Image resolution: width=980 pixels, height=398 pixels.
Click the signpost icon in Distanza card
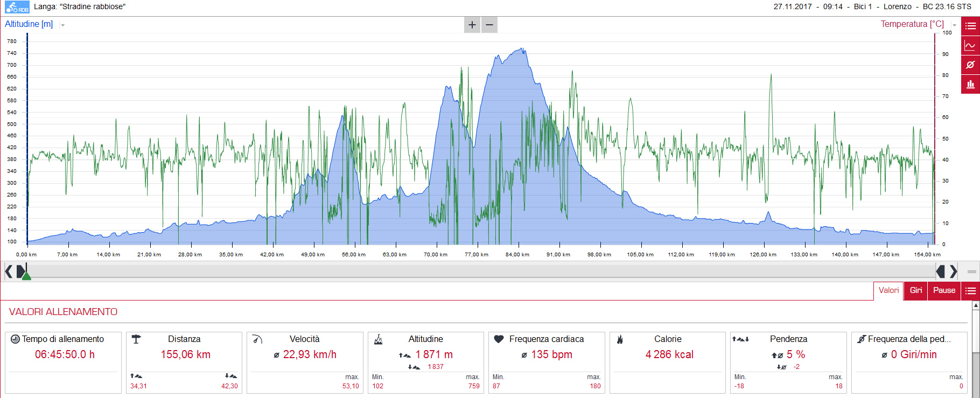136,339
